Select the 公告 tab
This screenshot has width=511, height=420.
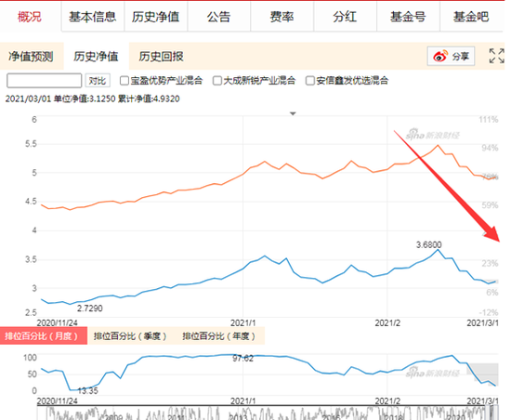[218, 17]
